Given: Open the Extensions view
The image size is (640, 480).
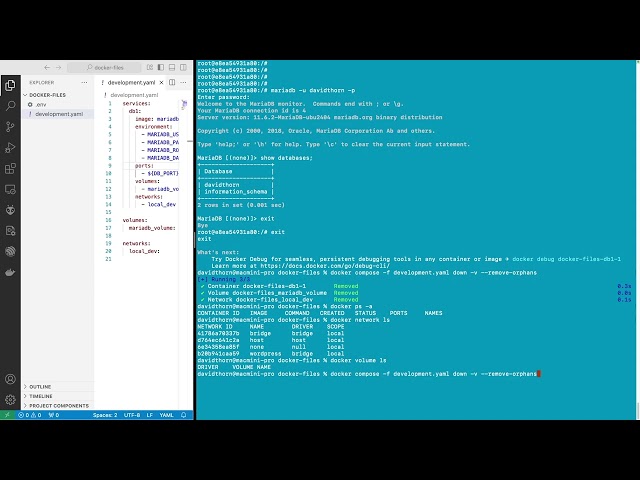Looking at the screenshot, I should pos(10,169).
